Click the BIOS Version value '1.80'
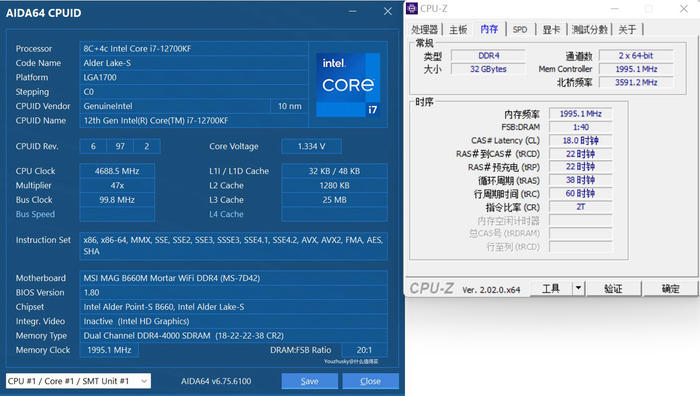Viewport: 700px width, 396px height. pyautogui.click(x=233, y=292)
